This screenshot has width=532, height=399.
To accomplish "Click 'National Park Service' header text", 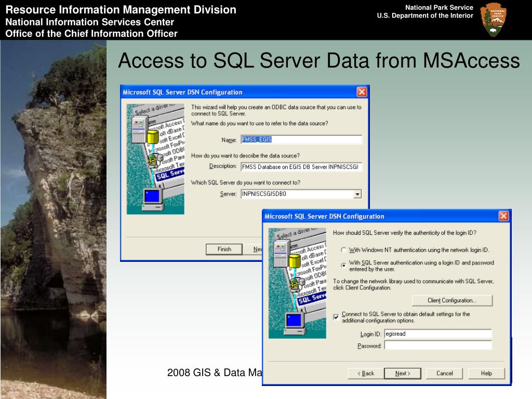I will click(x=439, y=7).
